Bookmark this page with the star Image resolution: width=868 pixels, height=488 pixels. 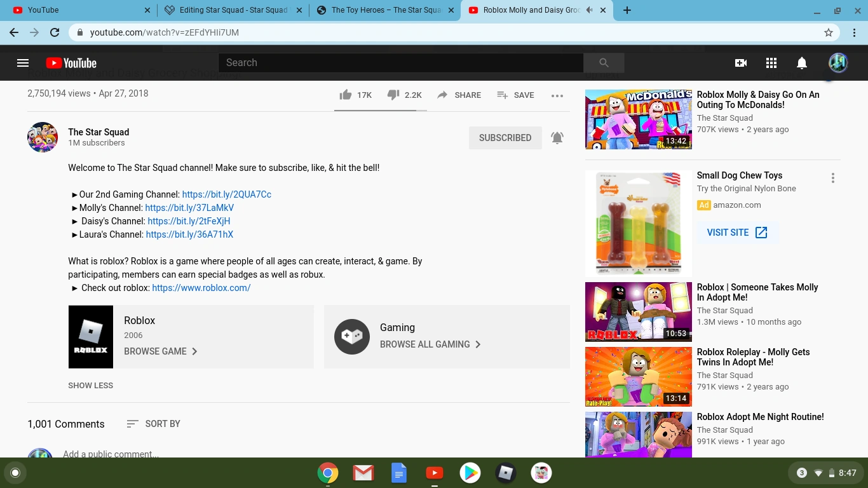829,32
